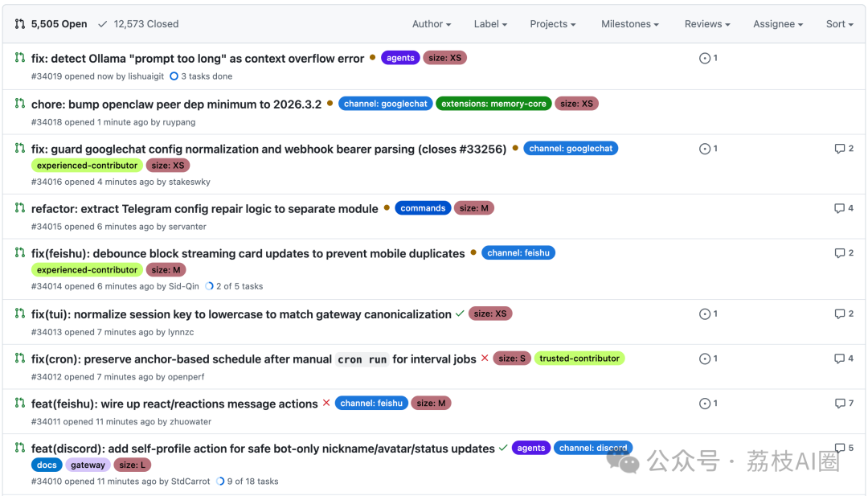Open the Assignee filter dropdown

coord(778,24)
